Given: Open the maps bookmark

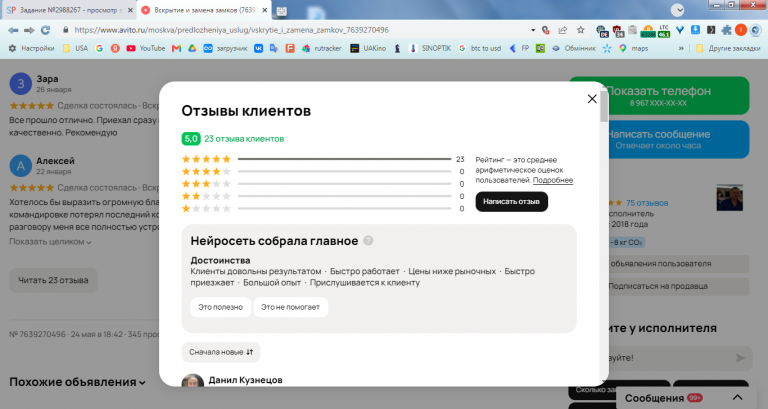Looking at the screenshot, I should [x=634, y=48].
